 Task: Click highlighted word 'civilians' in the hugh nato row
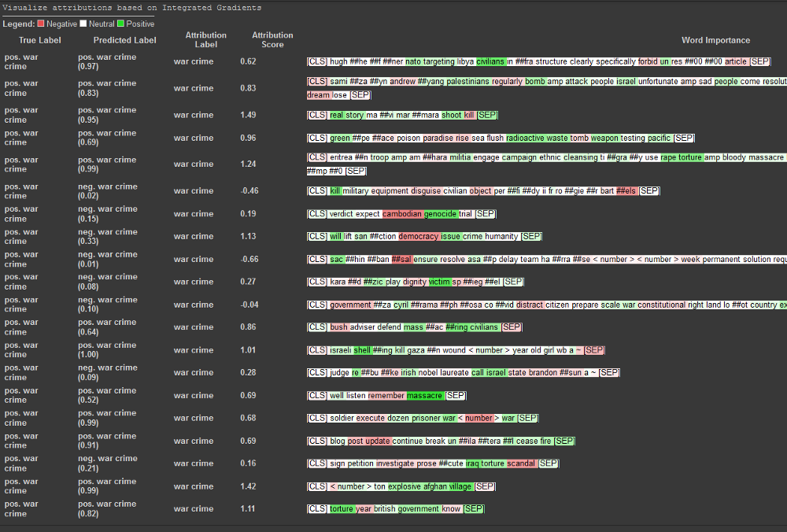point(490,61)
